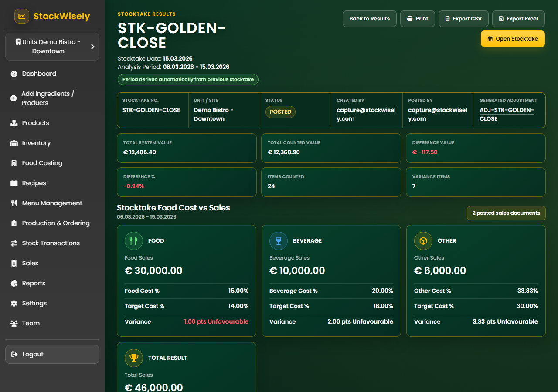This screenshot has height=392, width=558.
Task: Click the POSTED status badge
Action: click(x=280, y=112)
